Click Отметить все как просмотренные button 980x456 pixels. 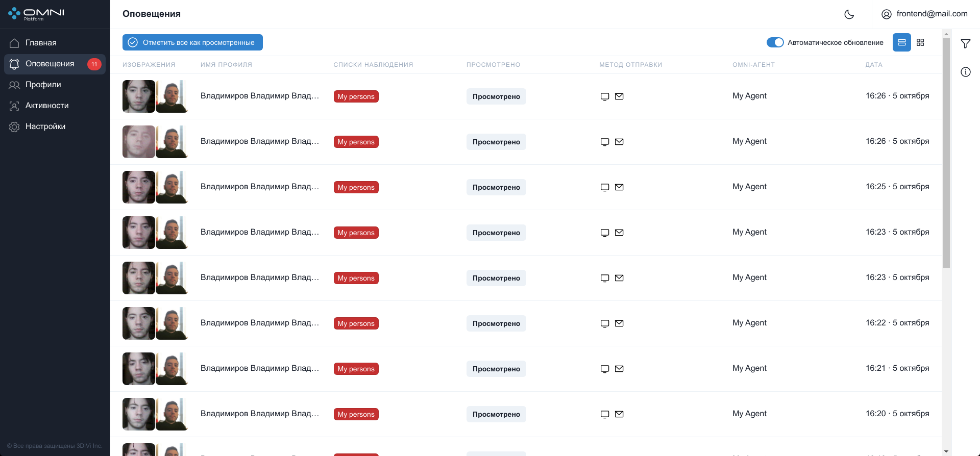tap(192, 42)
